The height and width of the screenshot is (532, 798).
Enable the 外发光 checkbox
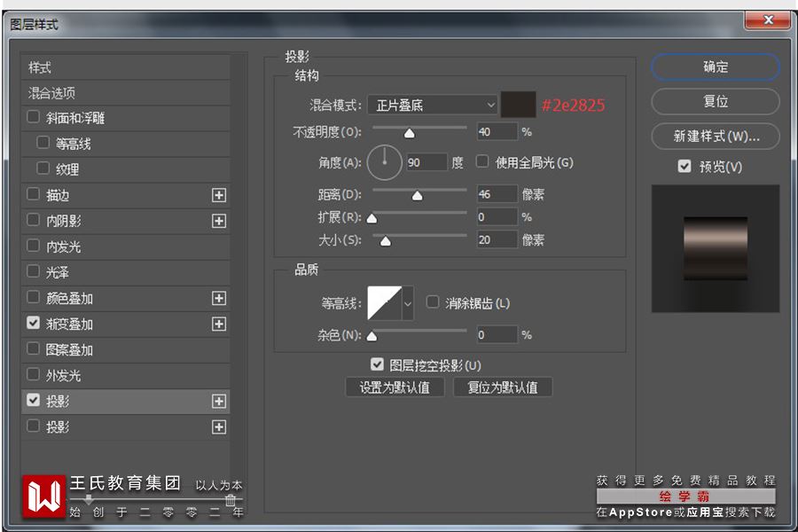(33, 375)
